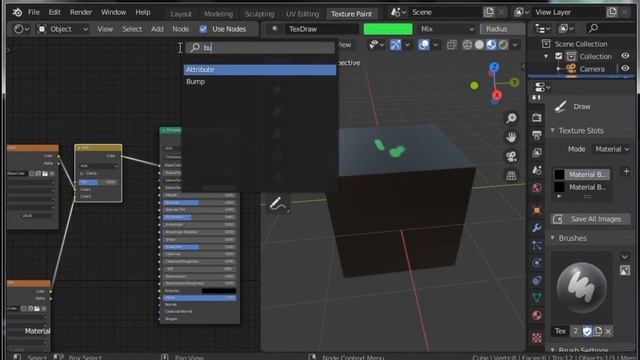This screenshot has height=360, width=640.
Task: Toggle X-ray view icon
Action: pos(451,45)
